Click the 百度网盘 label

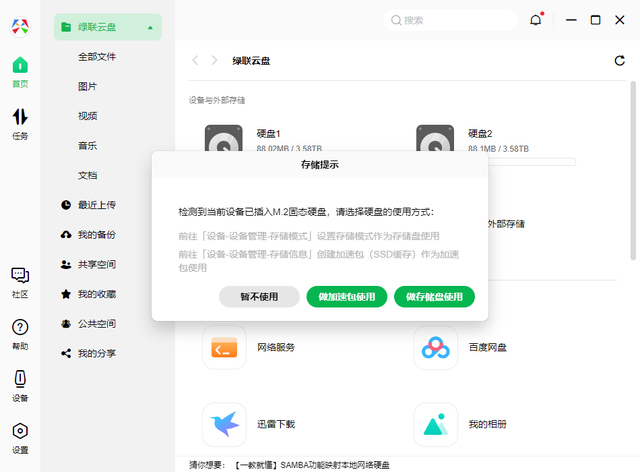point(487,347)
